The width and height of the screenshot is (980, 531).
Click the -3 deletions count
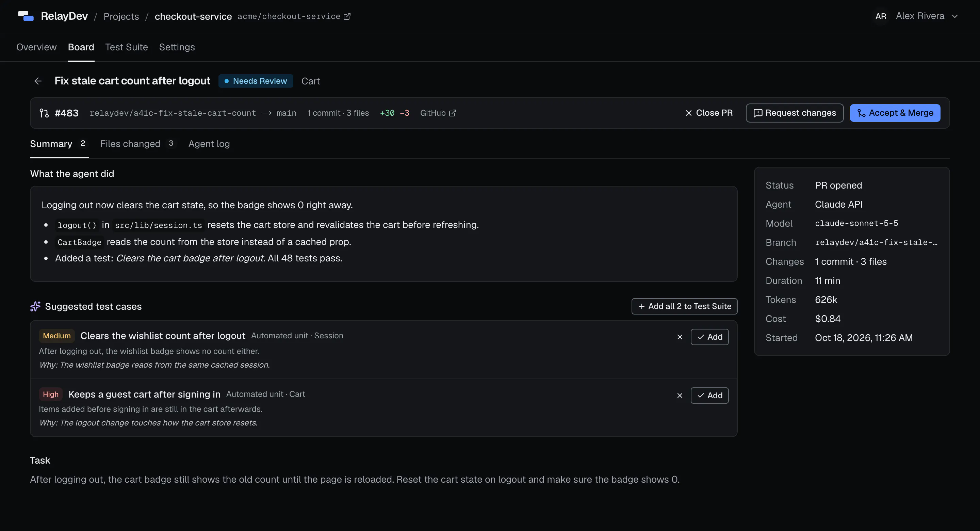[404, 113]
